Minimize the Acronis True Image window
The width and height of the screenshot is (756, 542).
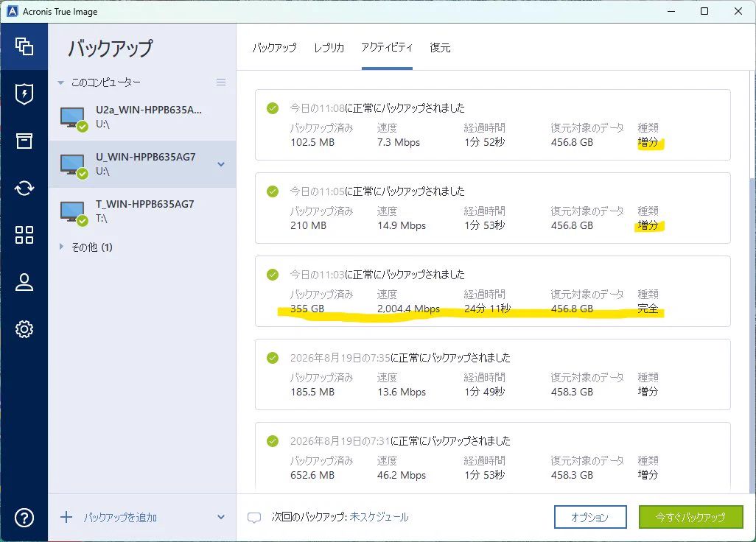click(671, 11)
